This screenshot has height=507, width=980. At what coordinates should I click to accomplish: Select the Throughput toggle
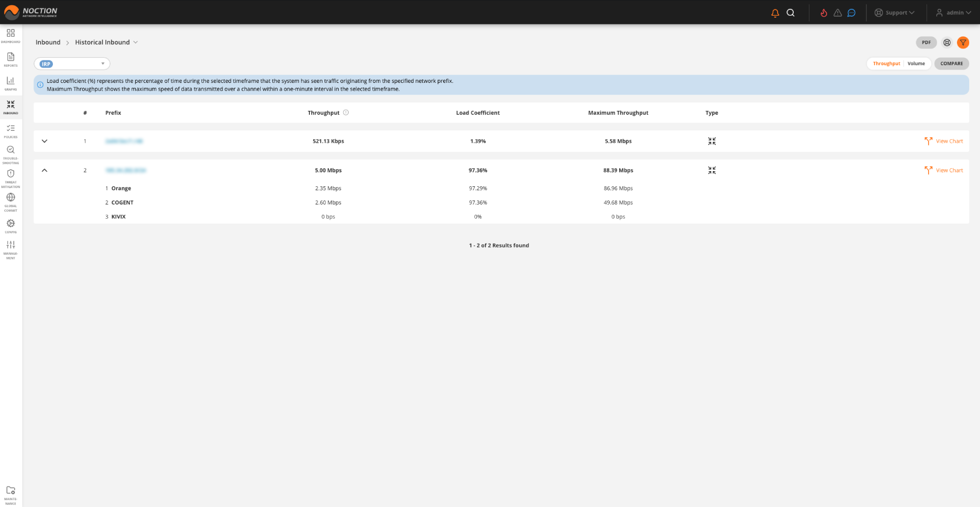886,63
